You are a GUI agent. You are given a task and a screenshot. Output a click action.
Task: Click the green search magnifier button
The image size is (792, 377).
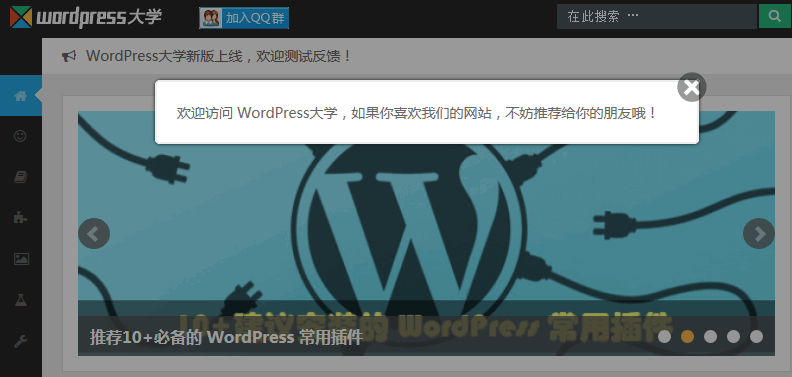point(775,16)
